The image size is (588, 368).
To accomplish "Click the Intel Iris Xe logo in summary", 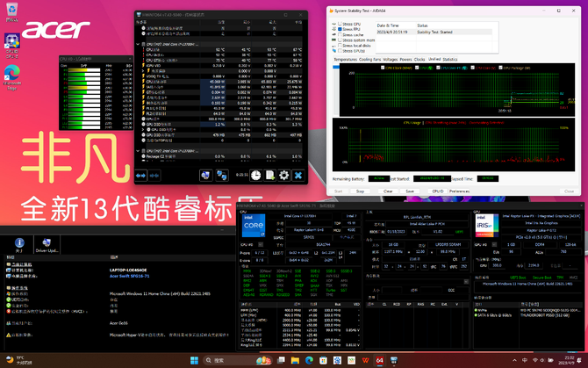I will click(x=487, y=226).
